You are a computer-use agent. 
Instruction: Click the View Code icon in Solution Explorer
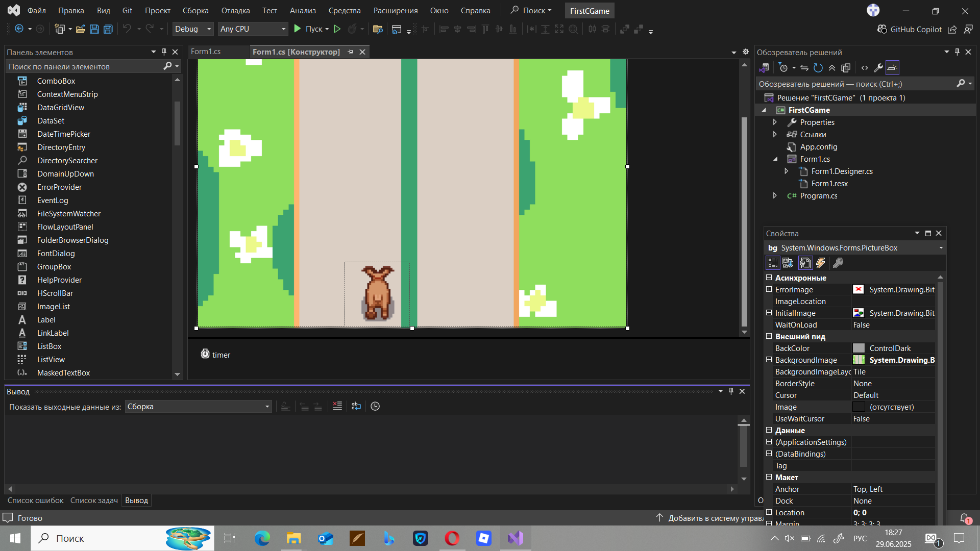(x=865, y=68)
